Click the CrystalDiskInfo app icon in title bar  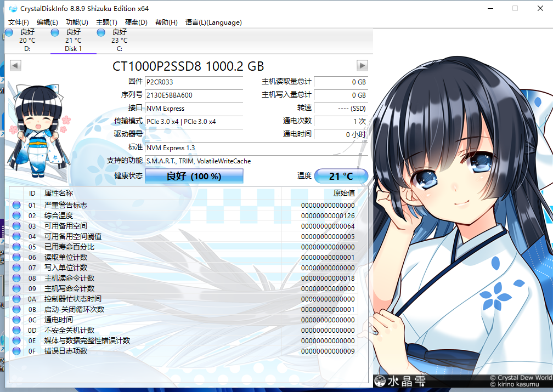13,8
